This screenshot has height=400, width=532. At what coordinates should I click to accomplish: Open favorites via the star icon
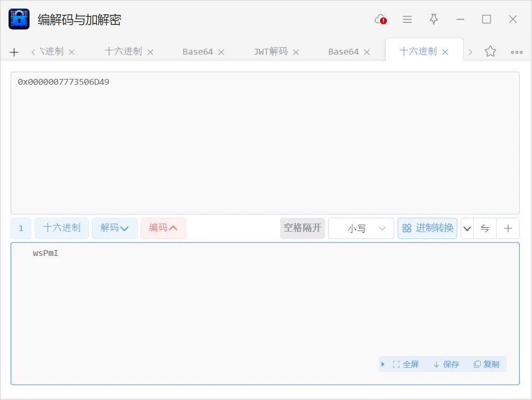click(490, 51)
